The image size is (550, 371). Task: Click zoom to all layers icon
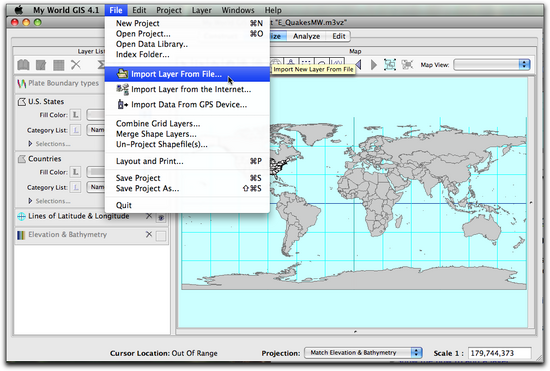tap(389, 65)
